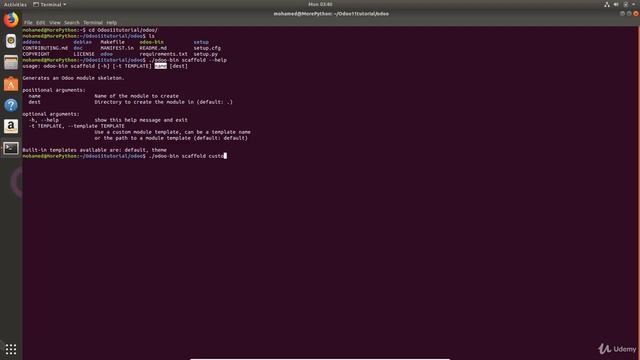
Task: Open the File menu
Action: tap(28, 22)
